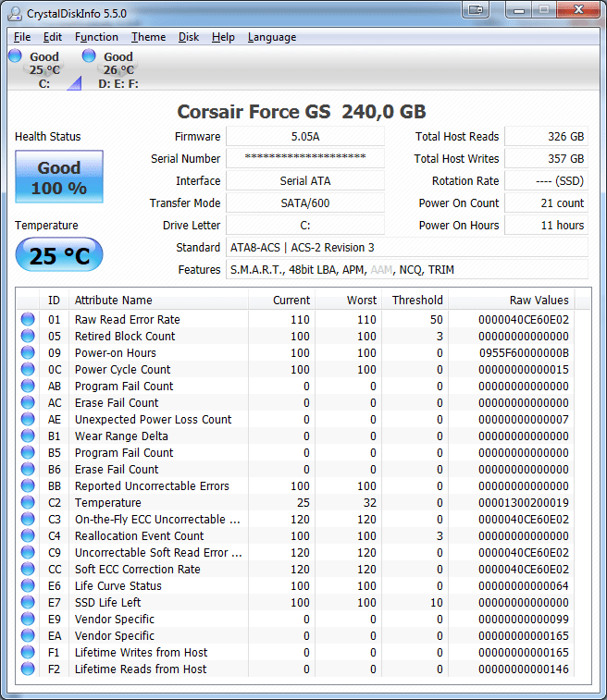
Task: Click raw value 0955F6000000B
Action: pos(524,352)
